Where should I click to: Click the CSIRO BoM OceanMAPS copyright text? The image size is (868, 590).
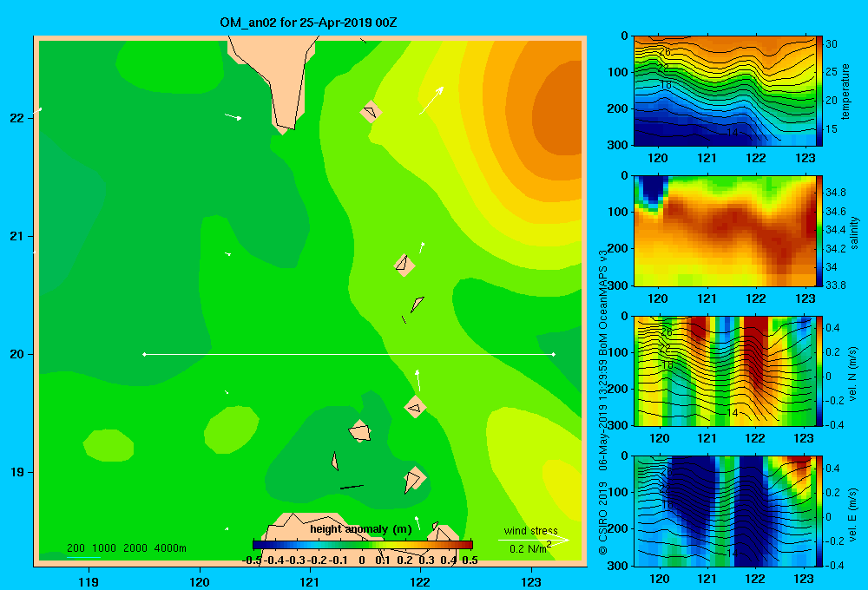click(x=603, y=402)
